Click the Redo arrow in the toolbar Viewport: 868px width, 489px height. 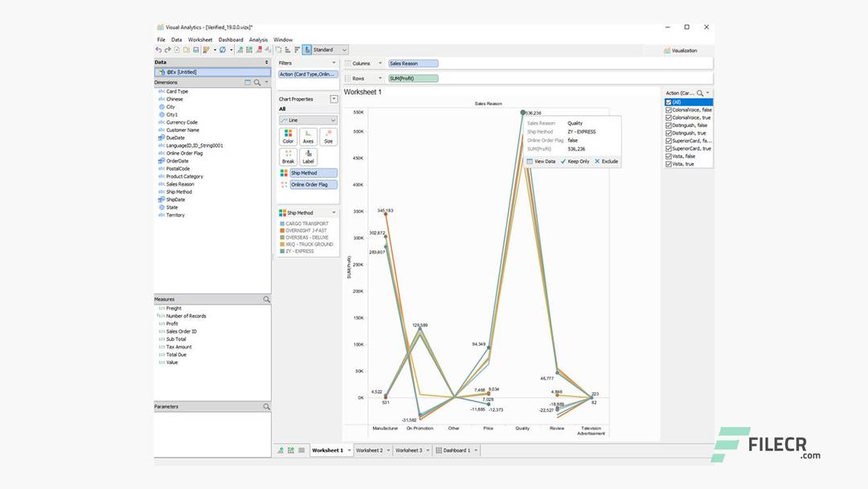pyautogui.click(x=166, y=50)
